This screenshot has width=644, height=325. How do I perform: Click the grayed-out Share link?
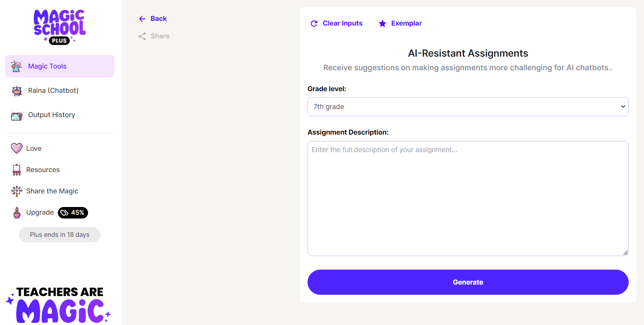point(154,36)
